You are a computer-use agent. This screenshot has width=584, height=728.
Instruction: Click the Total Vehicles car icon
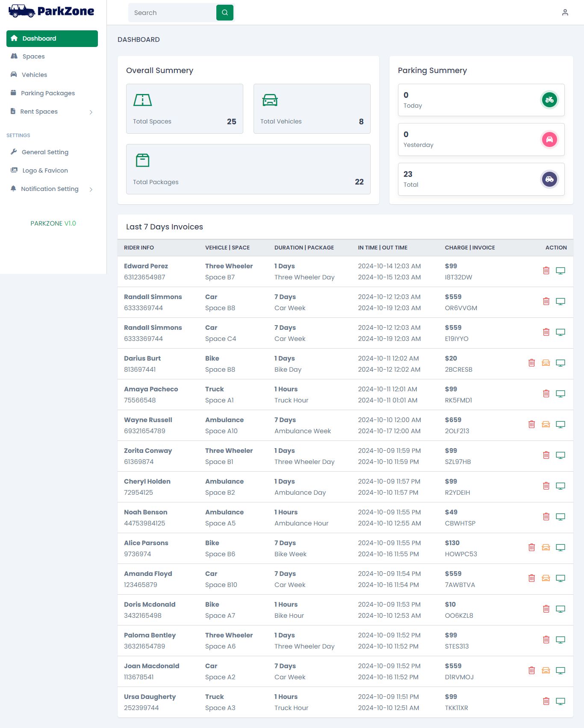click(x=270, y=100)
